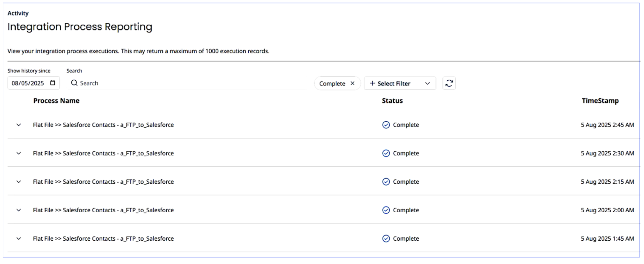The height and width of the screenshot is (264, 644).
Task: Expand the 1:45 AM execution row
Action: coord(19,238)
